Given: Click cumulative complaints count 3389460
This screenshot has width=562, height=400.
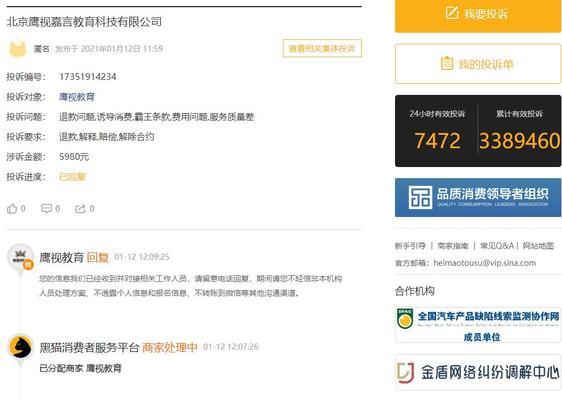Looking at the screenshot, I should [519, 141].
